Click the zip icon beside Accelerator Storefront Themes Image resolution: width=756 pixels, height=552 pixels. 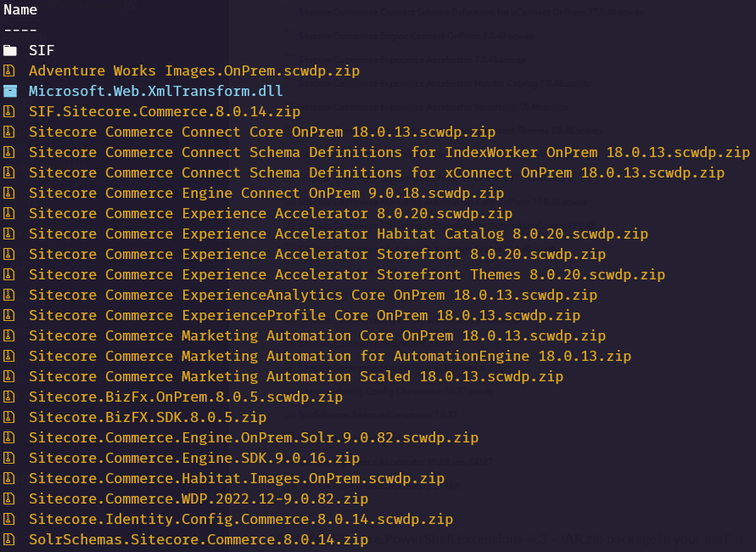pyautogui.click(x=8, y=274)
